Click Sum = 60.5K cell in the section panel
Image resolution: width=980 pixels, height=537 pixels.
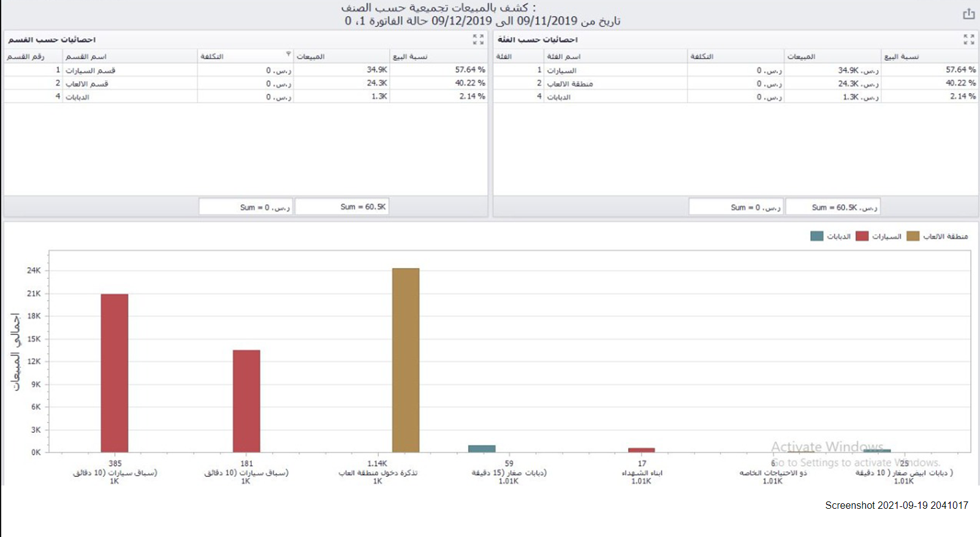(x=342, y=207)
